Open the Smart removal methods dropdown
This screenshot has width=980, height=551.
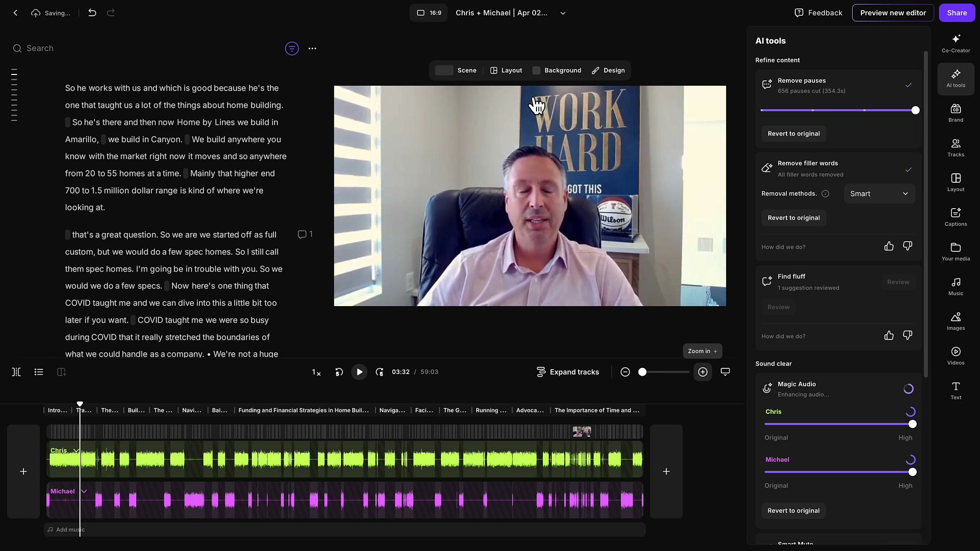tap(879, 193)
